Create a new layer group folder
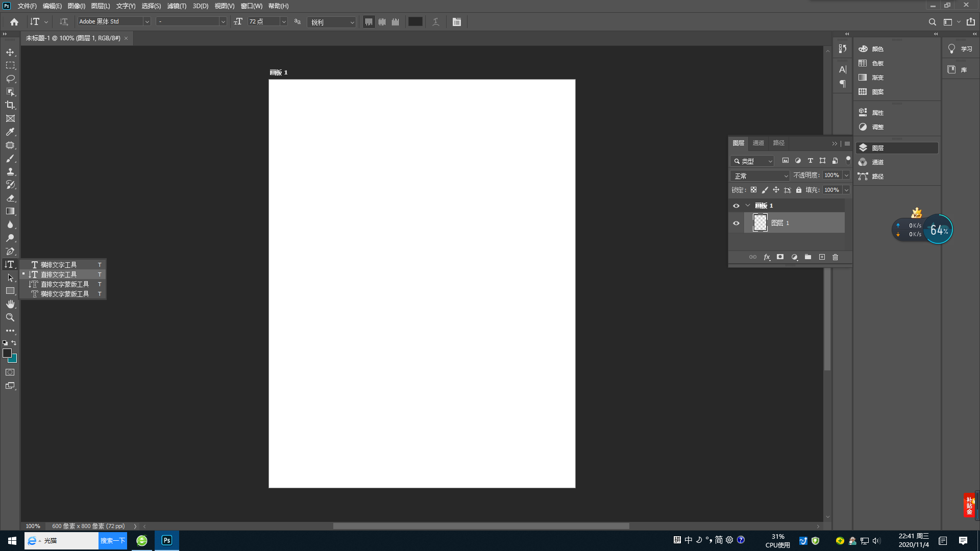 808,257
